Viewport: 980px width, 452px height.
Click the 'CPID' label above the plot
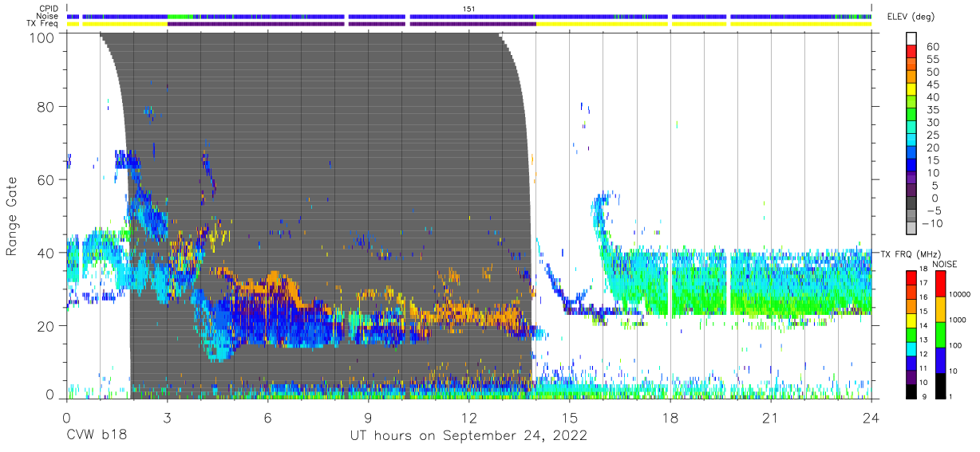click(x=50, y=8)
